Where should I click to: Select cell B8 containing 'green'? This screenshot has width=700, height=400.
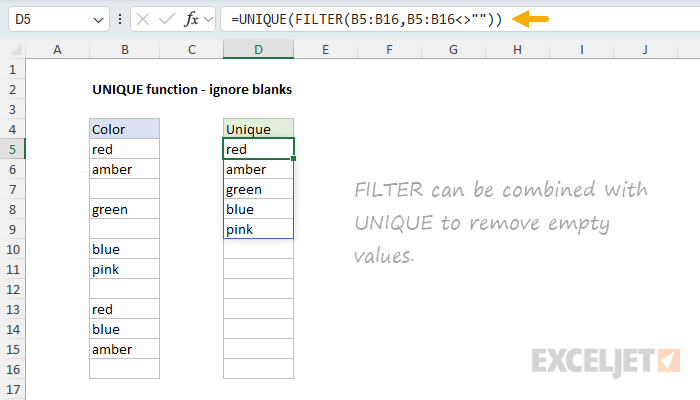pos(125,209)
